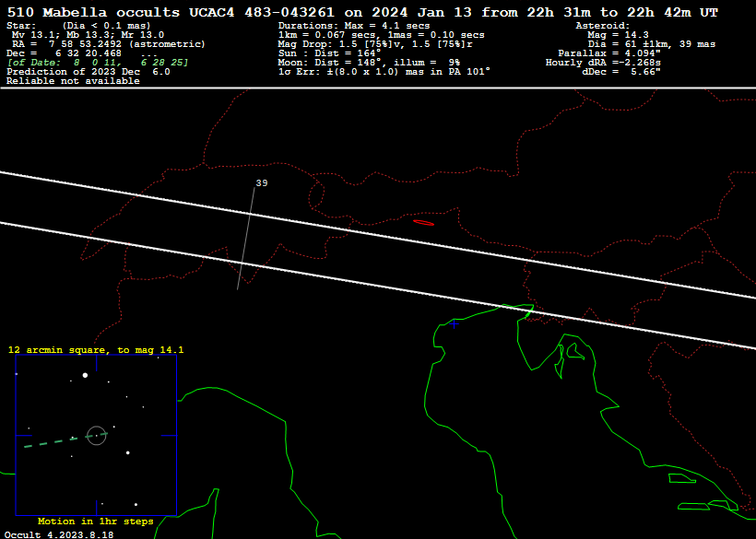Image resolution: width=756 pixels, height=539 pixels.
Task: Click 'Motion in 1hr steps' caption
Action: point(96,521)
